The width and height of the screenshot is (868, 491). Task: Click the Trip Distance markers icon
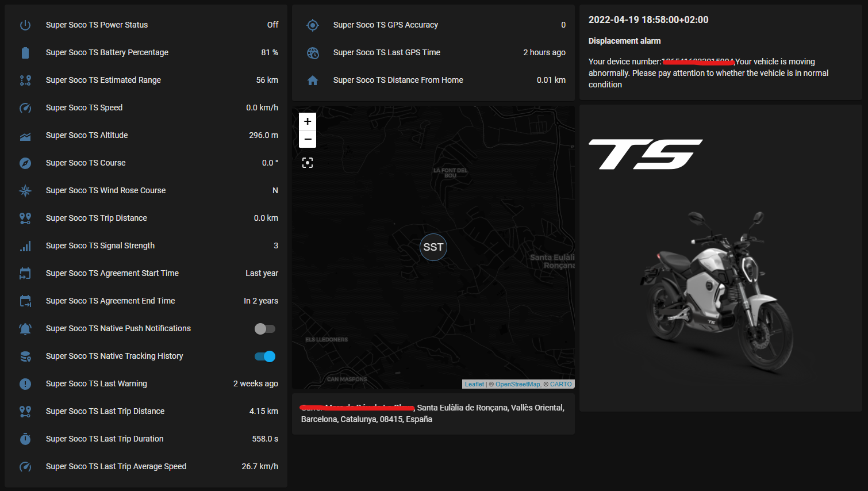pyautogui.click(x=25, y=218)
